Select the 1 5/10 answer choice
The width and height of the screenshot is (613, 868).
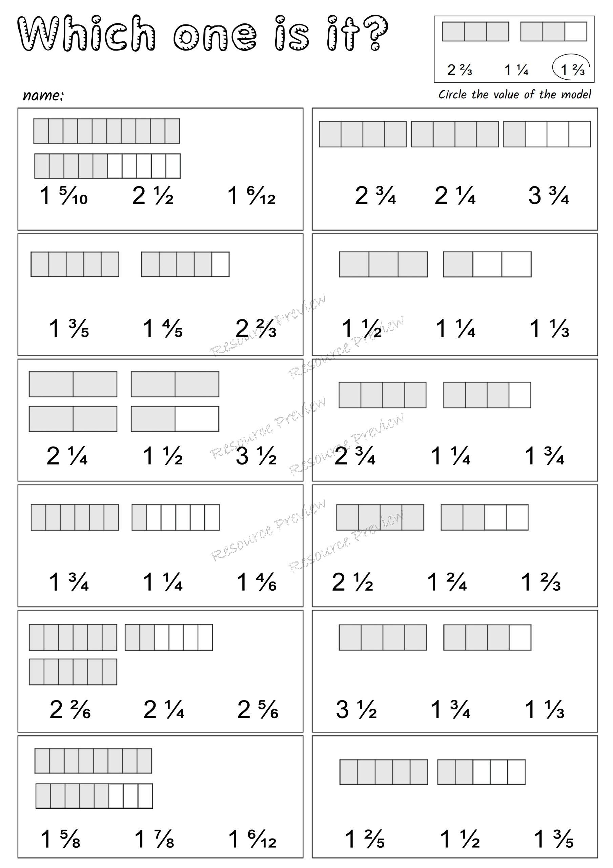coord(63,196)
